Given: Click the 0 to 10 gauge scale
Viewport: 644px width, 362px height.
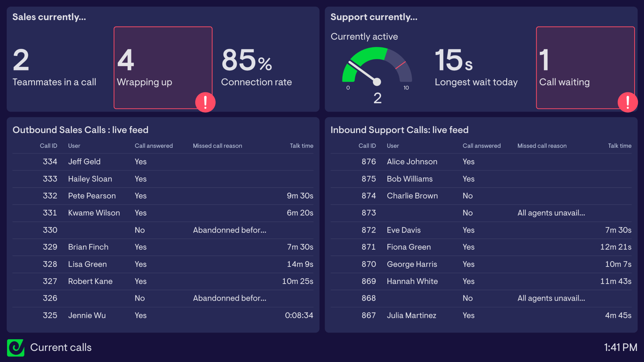Looking at the screenshot, I should click(377, 88).
